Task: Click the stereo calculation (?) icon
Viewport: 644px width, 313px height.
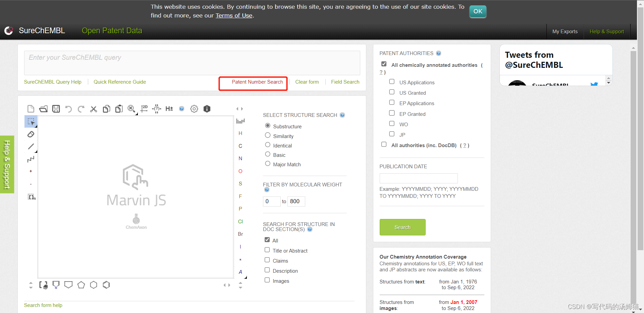Action: 157,109
